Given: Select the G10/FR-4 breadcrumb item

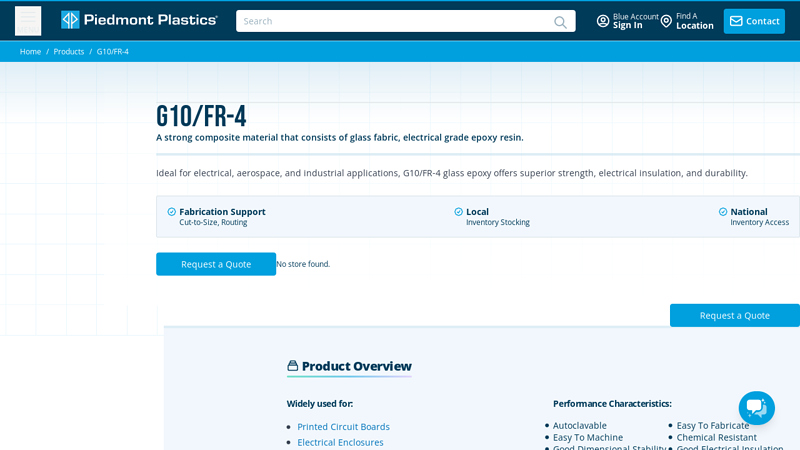Looking at the screenshot, I should (x=112, y=52).
